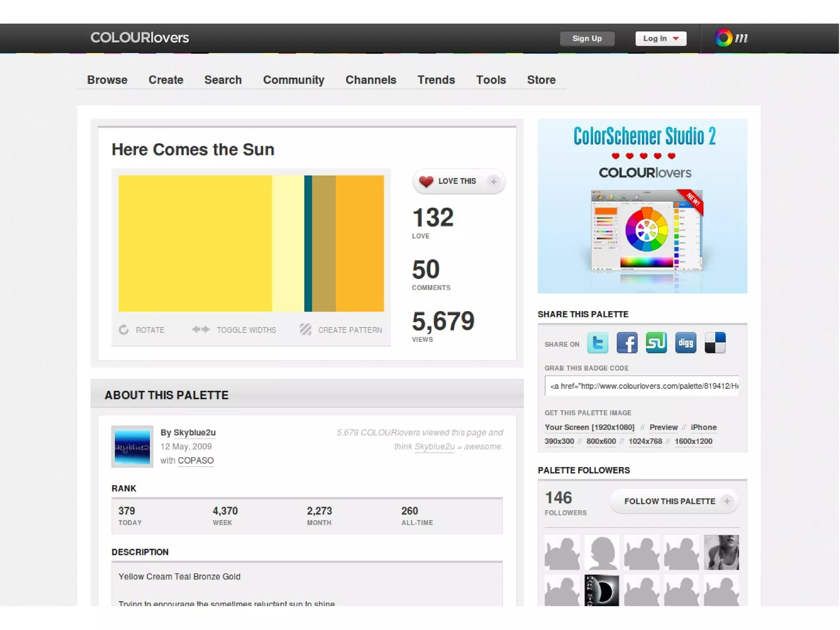Screen dimensions: 840x630
Task: Open the Community menu
Action: pyautogui.click(x=293, y=80)
